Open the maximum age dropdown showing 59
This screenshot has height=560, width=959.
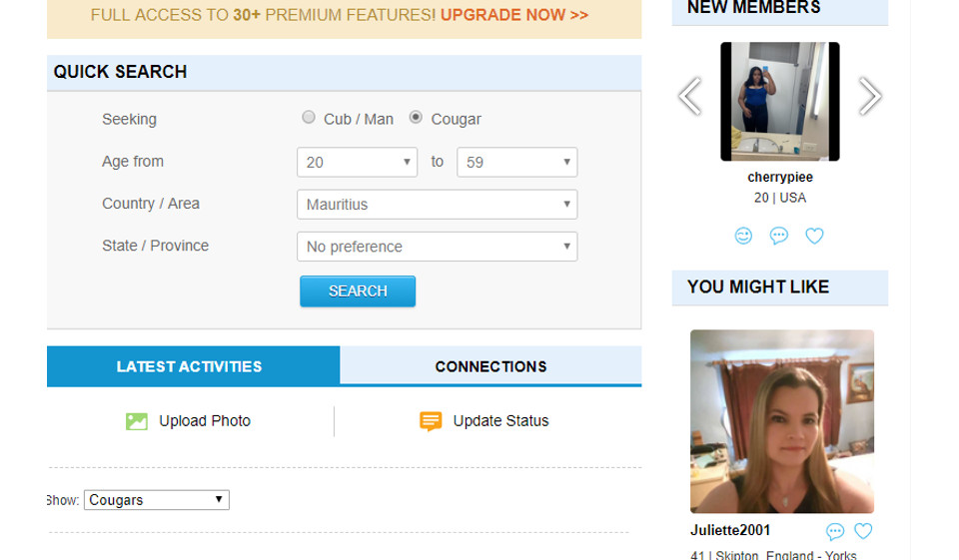[516, 163]
